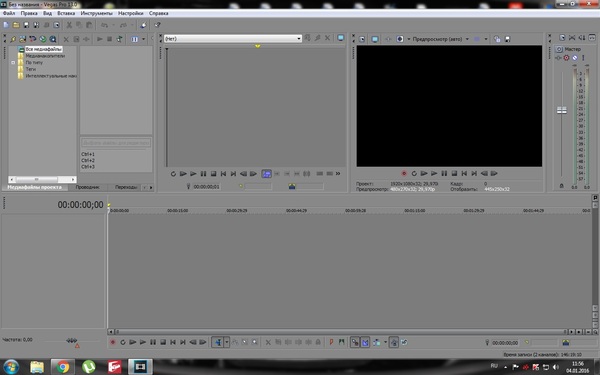Toggle snapping on timeline toolbar
Image resolution: width=600 pixels, height=375 pixels.
355,342
